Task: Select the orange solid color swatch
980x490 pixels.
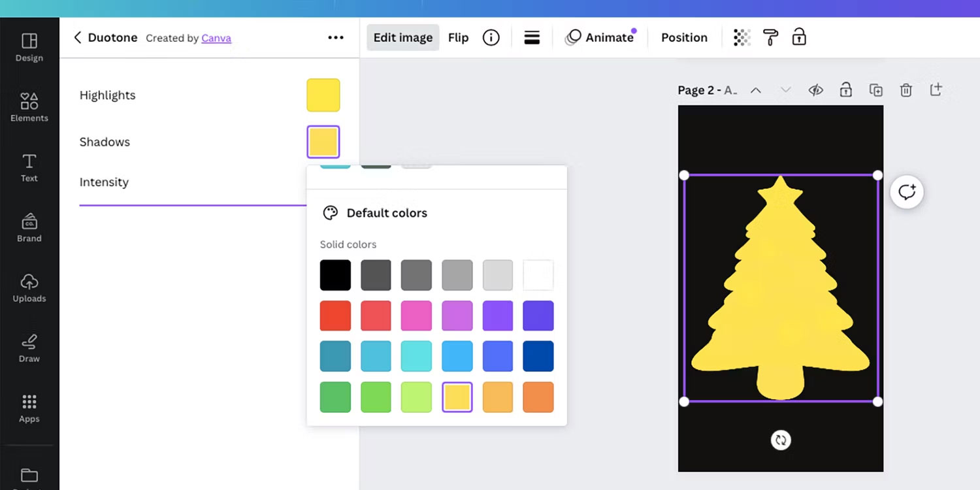Action: (538, 397)
